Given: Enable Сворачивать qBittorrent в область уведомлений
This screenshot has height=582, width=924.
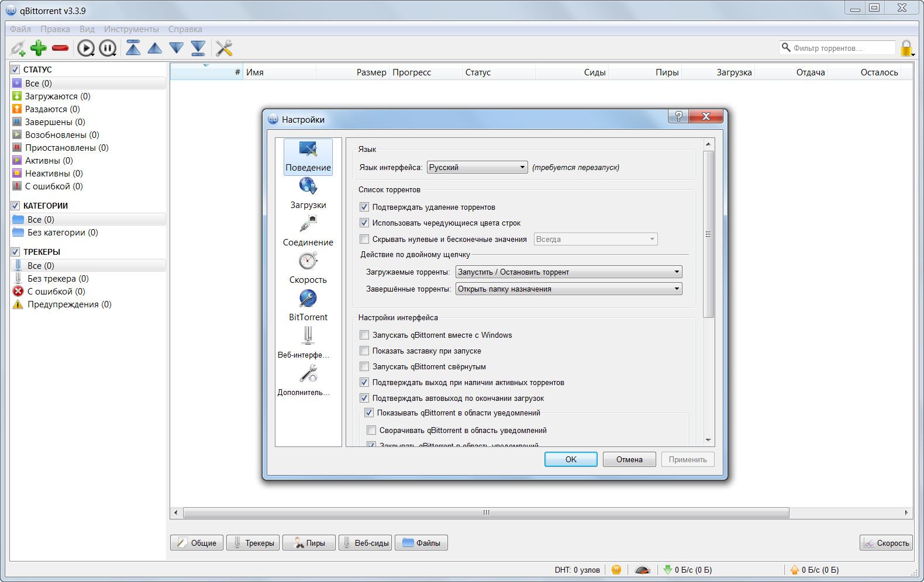Looking at the screenshot, I should 371,430.
